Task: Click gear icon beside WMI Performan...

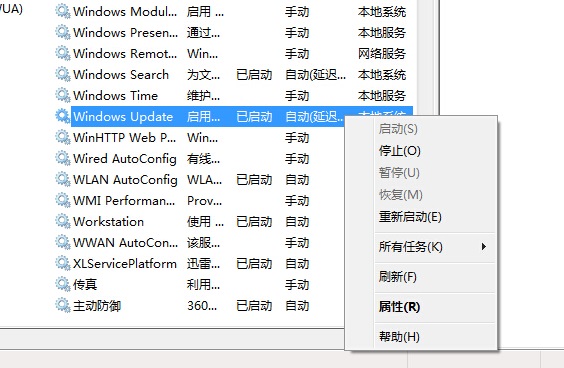Action: pyautogui.click(x=63, y=200)
